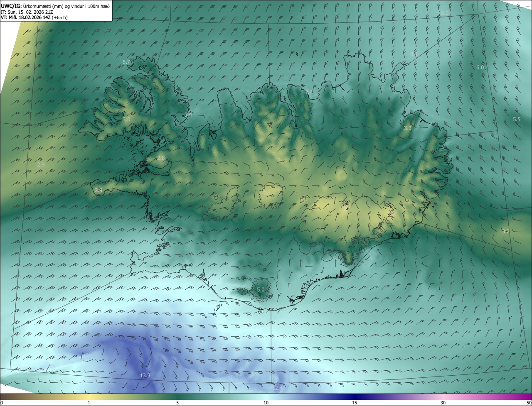The width and height of the screenshot is (532, 406).
Task: Click the 15 tick on the color scale
Action: pyautogui.click(x=355, y=403)
